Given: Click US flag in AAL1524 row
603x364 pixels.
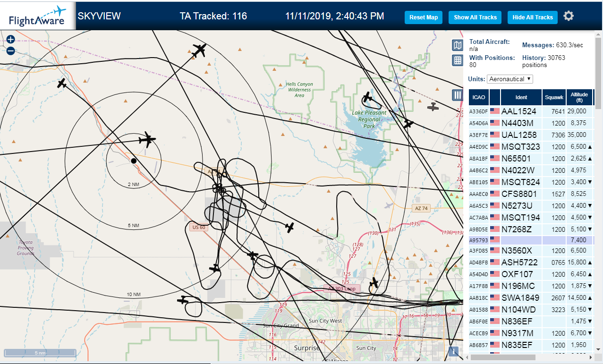Looking at the screenshot, I should 495,111.
